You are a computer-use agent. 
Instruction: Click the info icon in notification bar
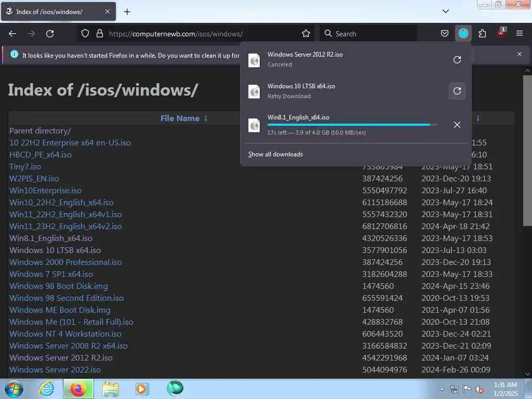click(x=14, y=54)
